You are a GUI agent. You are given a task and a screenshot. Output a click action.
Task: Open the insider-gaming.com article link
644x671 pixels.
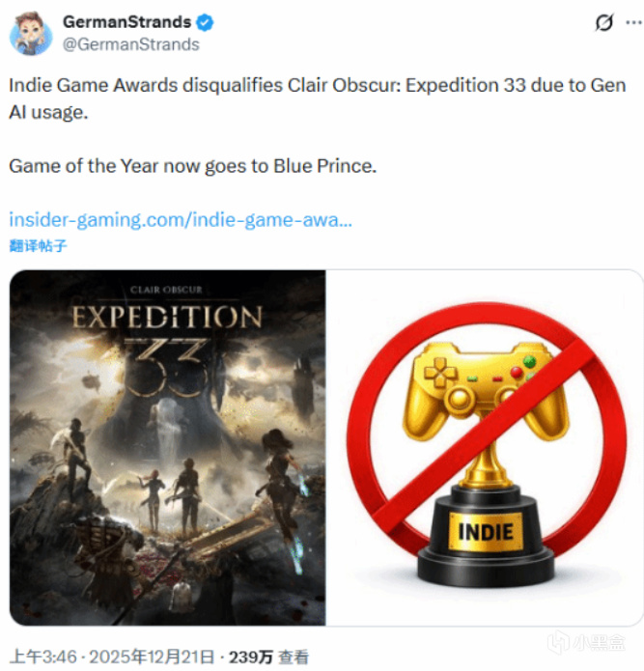tap(181, 220)
